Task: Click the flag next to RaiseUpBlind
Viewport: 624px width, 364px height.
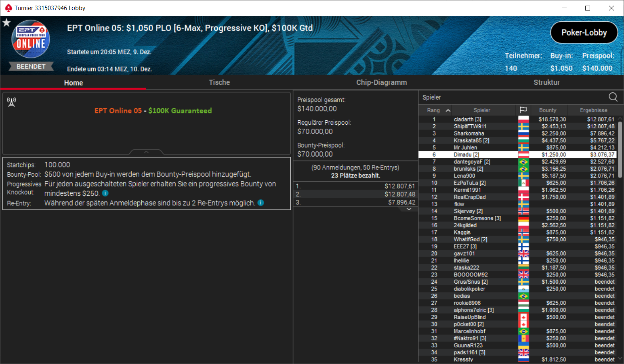Action: [523, 317]
